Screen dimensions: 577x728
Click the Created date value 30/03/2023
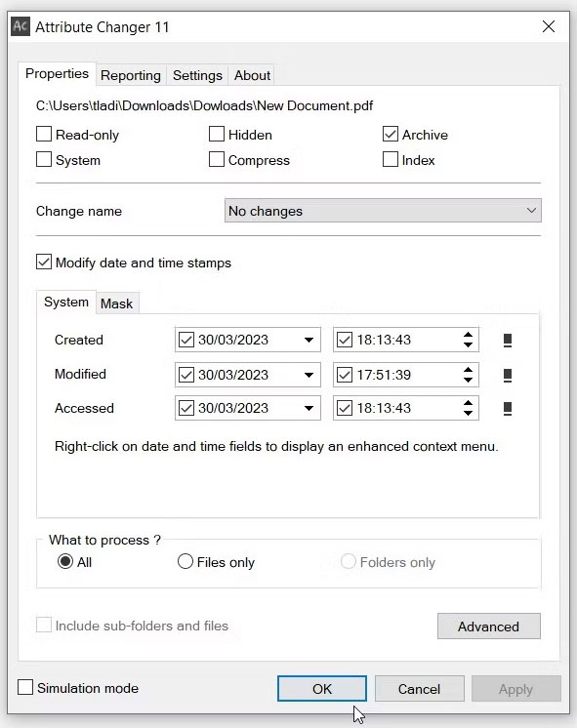click(x=233, y=340)
